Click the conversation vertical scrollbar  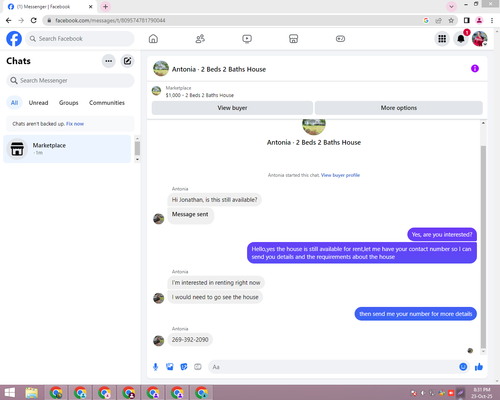tap(483, 247)
